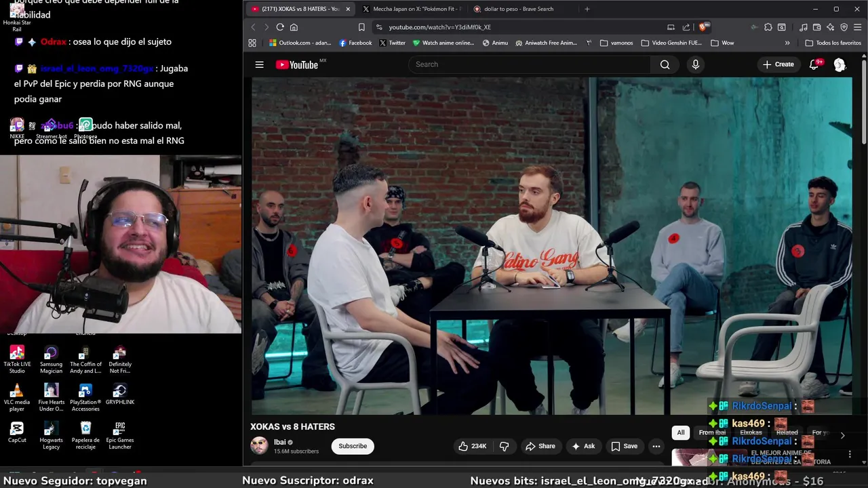Click the Share button under video
Screen dimensions: 868x488
click(x=540, y=446)
